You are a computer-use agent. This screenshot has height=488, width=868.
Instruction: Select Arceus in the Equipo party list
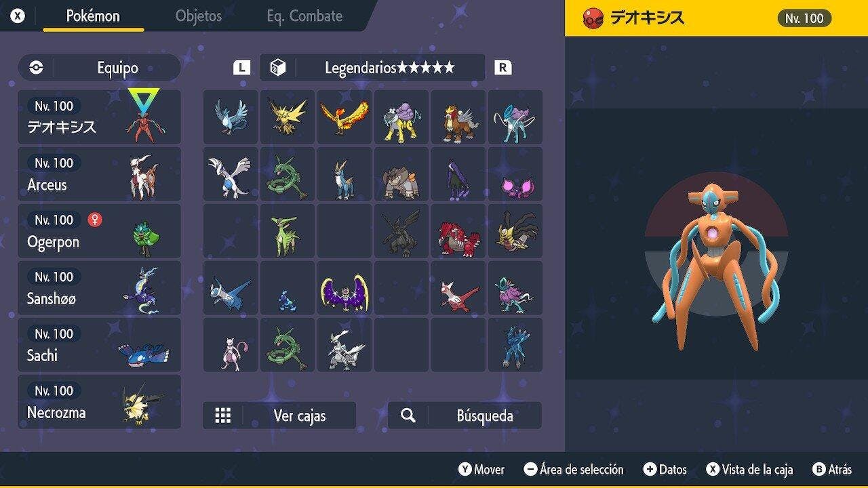(100, 174)
